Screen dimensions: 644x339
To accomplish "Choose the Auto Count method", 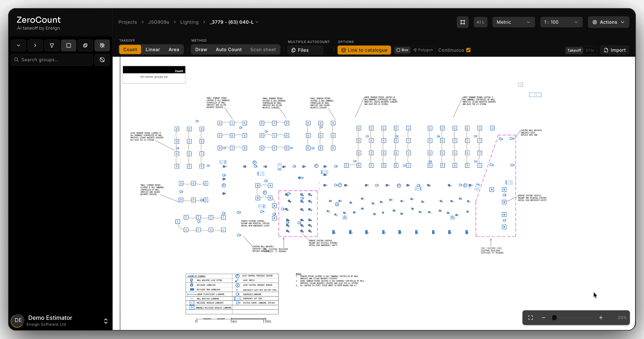I will point(229,50).
